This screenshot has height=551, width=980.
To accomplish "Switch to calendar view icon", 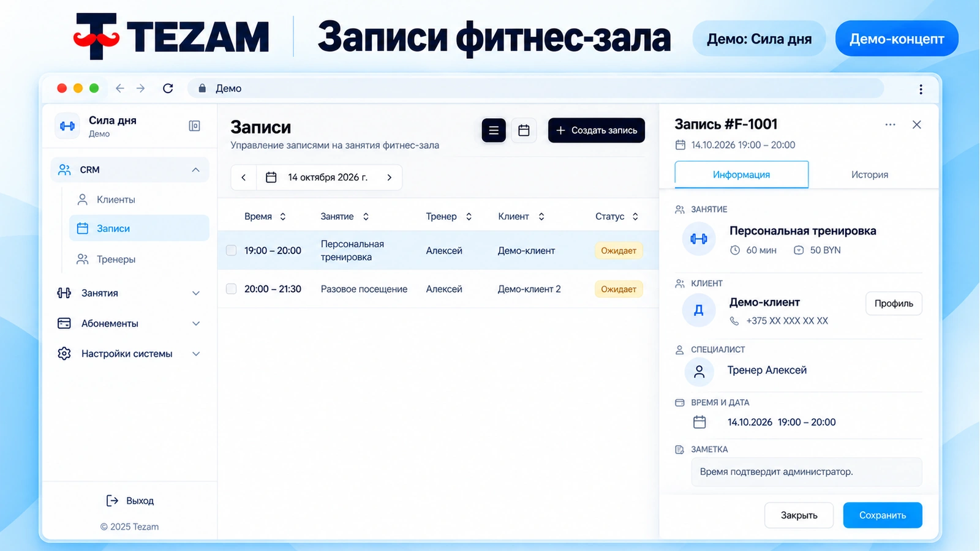I will [x=524, y=130].
